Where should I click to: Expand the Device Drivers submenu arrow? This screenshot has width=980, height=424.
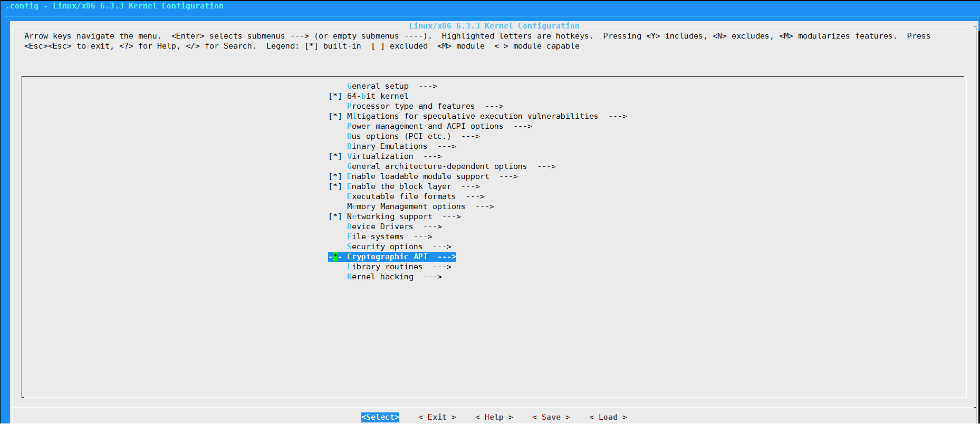(433, 227)
